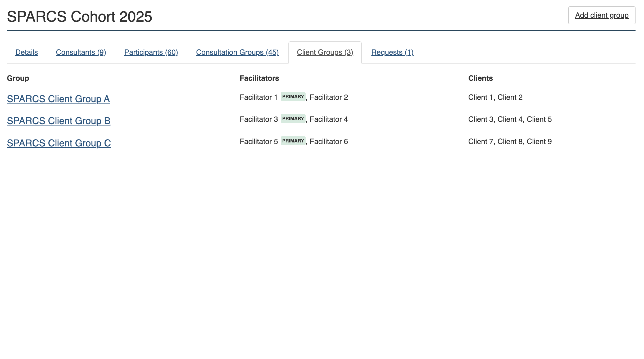Open SPARCS Client Group C link
The image size is (644, 359).
(59, 143)
